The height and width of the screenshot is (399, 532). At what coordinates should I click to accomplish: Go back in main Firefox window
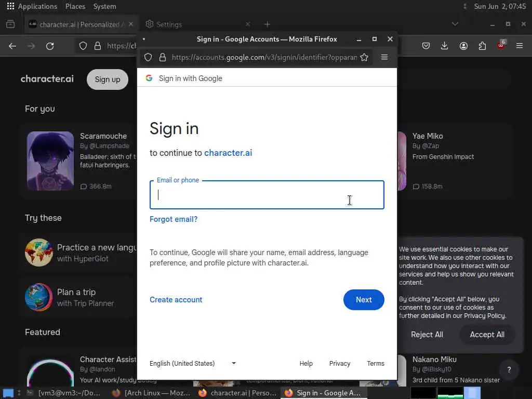tap(12, 46)
